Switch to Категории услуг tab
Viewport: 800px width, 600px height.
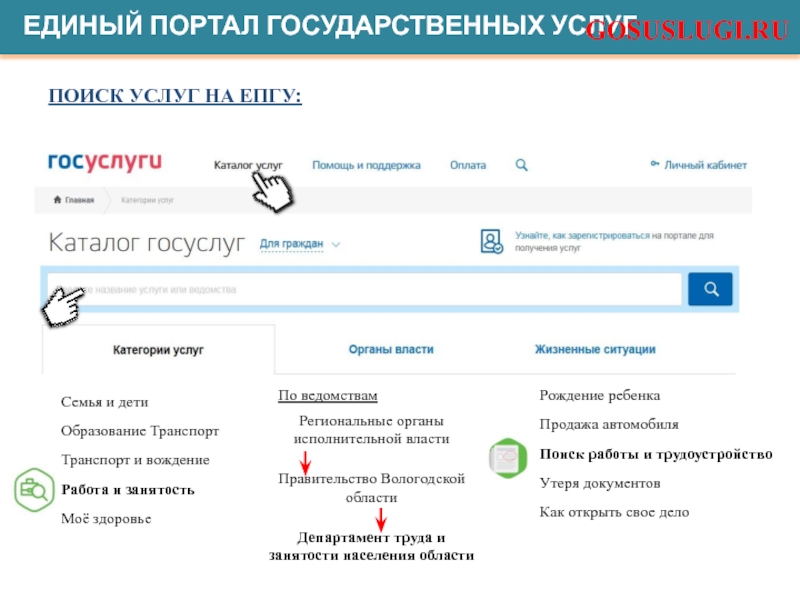(158, 350)
